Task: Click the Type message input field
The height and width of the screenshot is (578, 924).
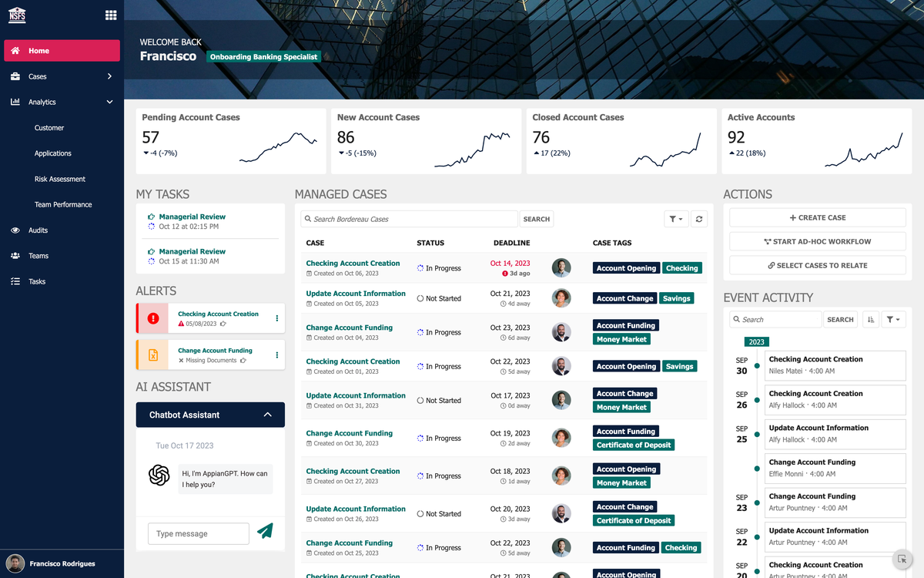Action: point(198,533)
